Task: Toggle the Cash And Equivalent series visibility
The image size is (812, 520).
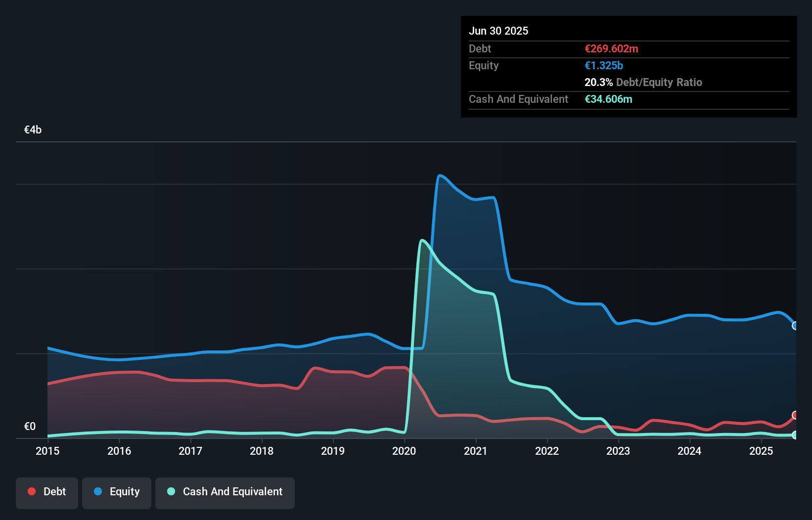Action: point(225,492)
